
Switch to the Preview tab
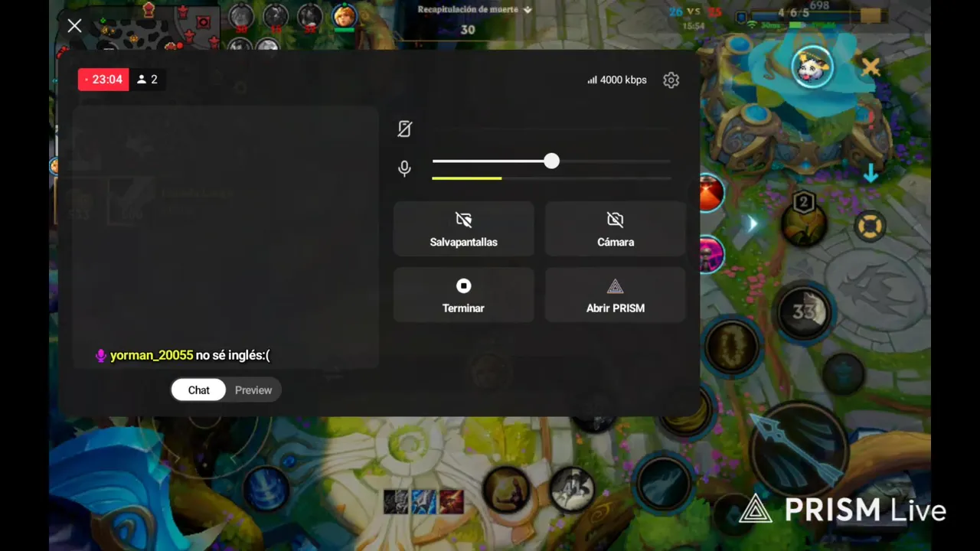pyautogui.click(x=253, y=390)
